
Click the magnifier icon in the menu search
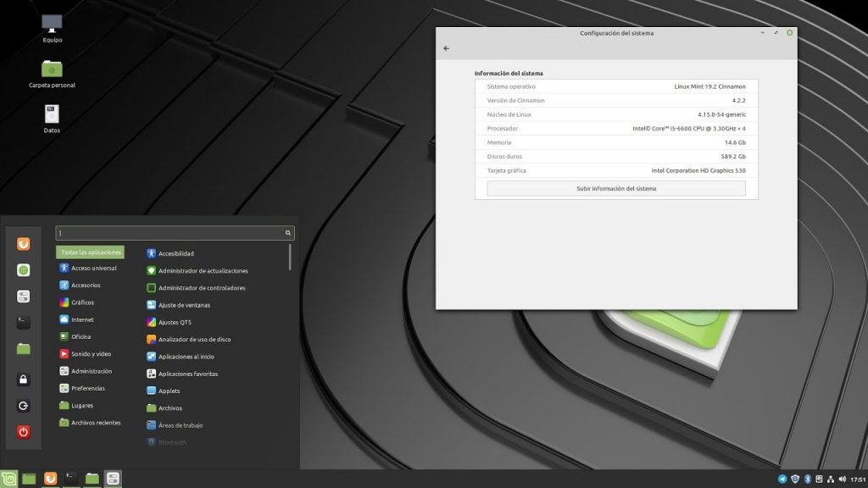coord(288,233)
